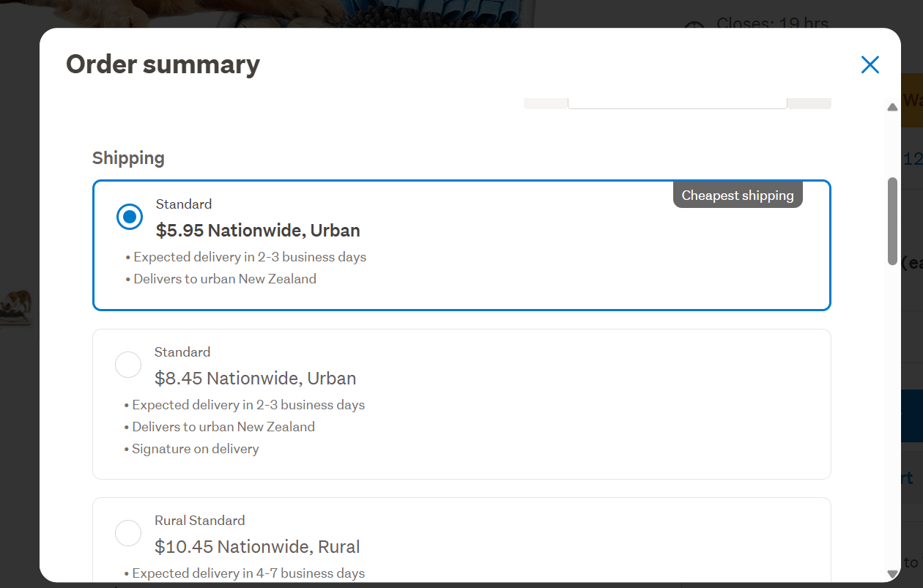Screen dimensions: 923x588
Task: Click the clock icon beside 'Closes: 19 hrs'
Action: pos(694,27)
